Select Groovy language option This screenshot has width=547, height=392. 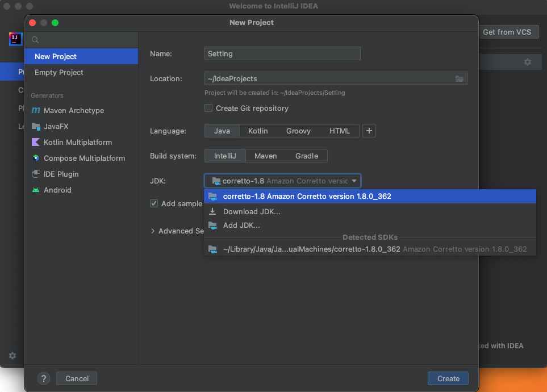298,131
